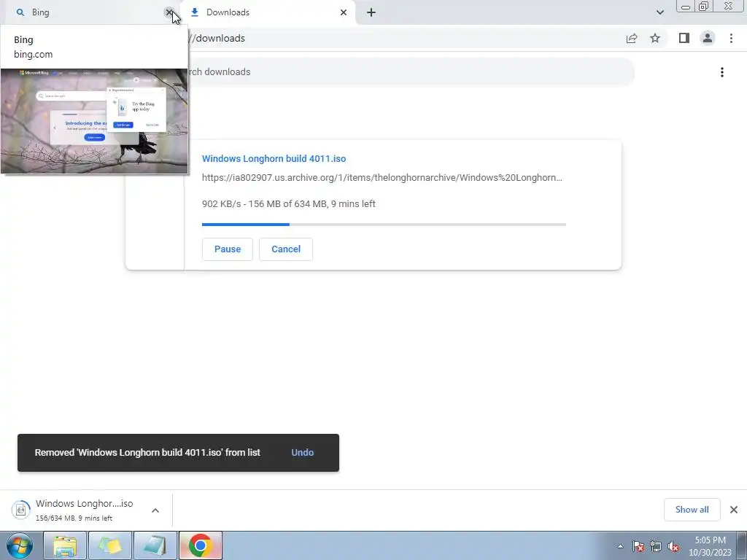Click the archive.org source URL

coord(382,178)
